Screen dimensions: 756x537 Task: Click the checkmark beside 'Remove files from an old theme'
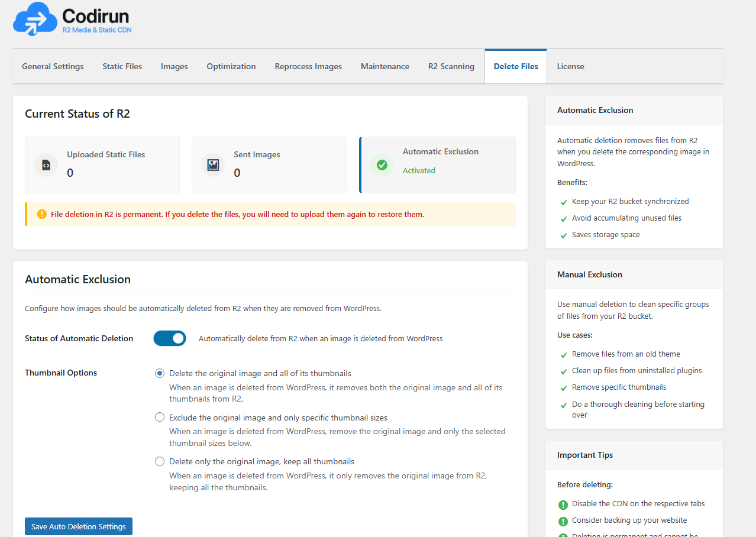click(563, 355)
